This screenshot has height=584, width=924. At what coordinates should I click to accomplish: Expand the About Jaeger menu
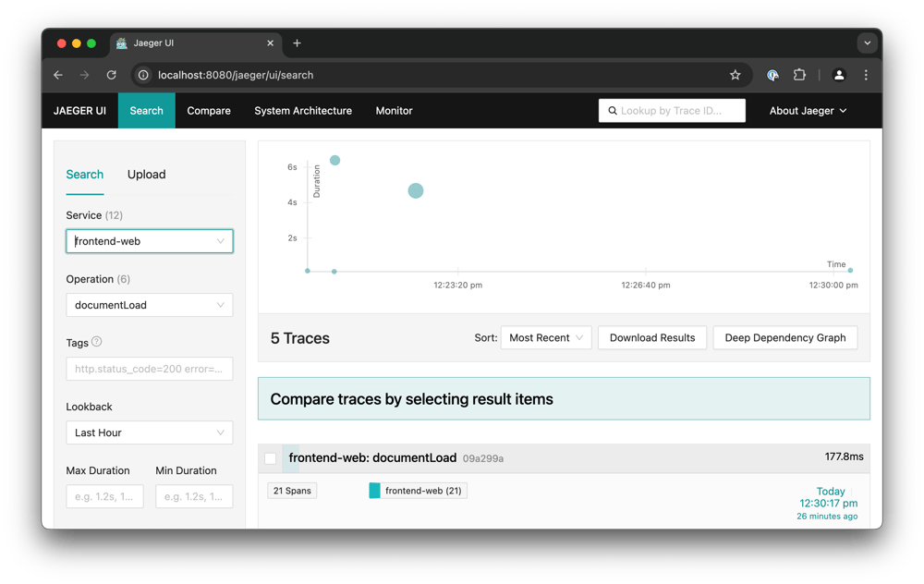[808, 111]
